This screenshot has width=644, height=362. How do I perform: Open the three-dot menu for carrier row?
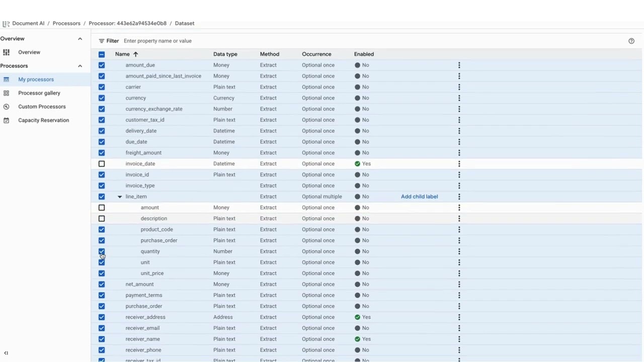459,87
